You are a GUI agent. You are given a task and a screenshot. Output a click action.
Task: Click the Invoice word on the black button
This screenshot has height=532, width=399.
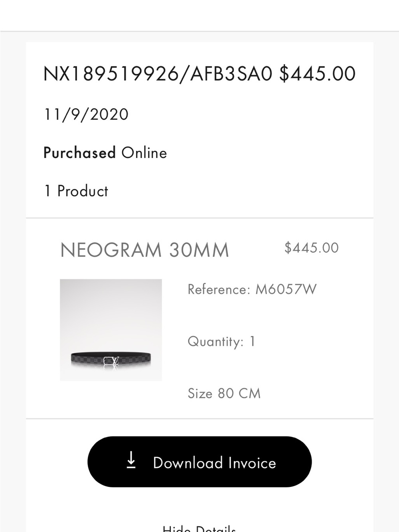pyautogui.click(x=252, y=463)
